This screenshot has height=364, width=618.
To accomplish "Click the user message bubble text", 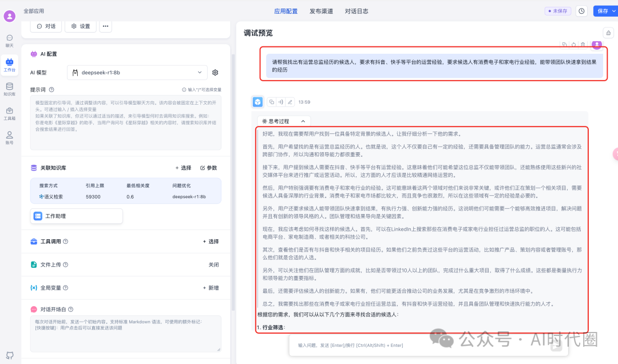I will 434,66.
